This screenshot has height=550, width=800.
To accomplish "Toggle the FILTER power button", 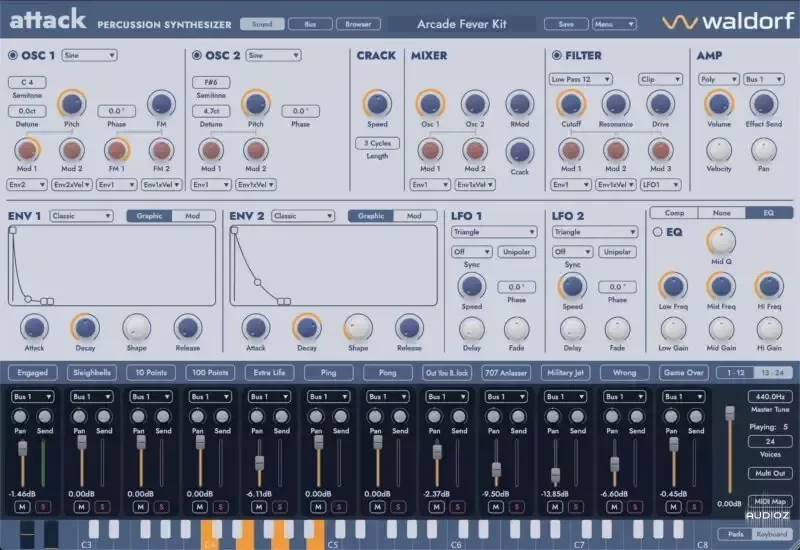I will [557, 55].
